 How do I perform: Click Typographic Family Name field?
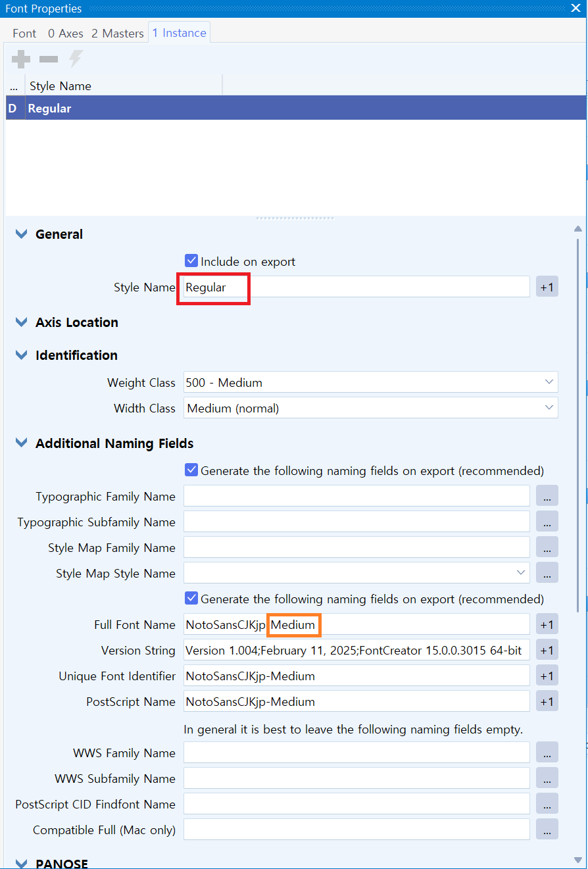(x=356, y=496)
